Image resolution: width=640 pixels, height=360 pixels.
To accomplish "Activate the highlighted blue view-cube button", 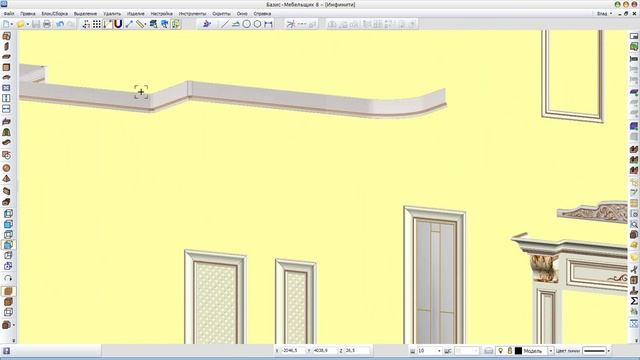I will (8, 245).
